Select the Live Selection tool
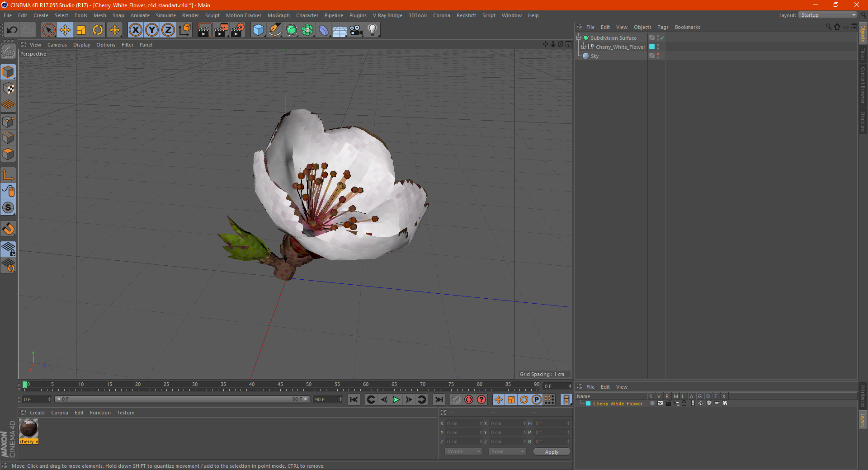 pos(48,30)
